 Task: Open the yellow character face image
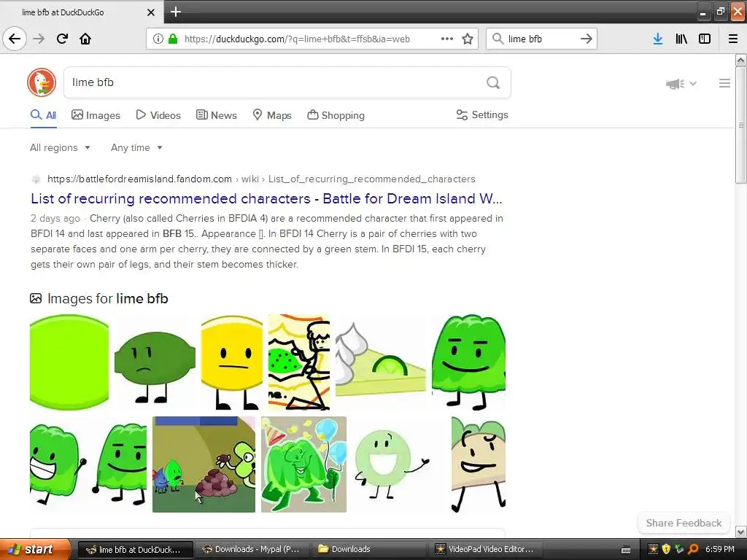click(231, 362)
